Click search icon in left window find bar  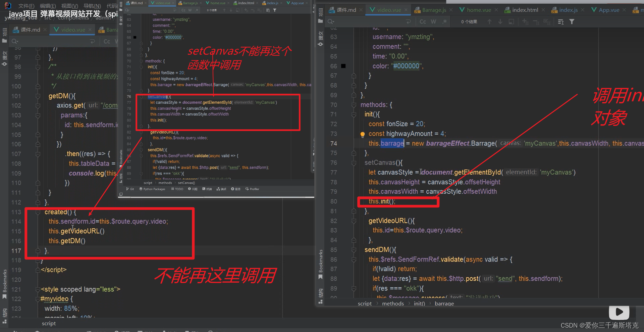(x=15, y=41)
